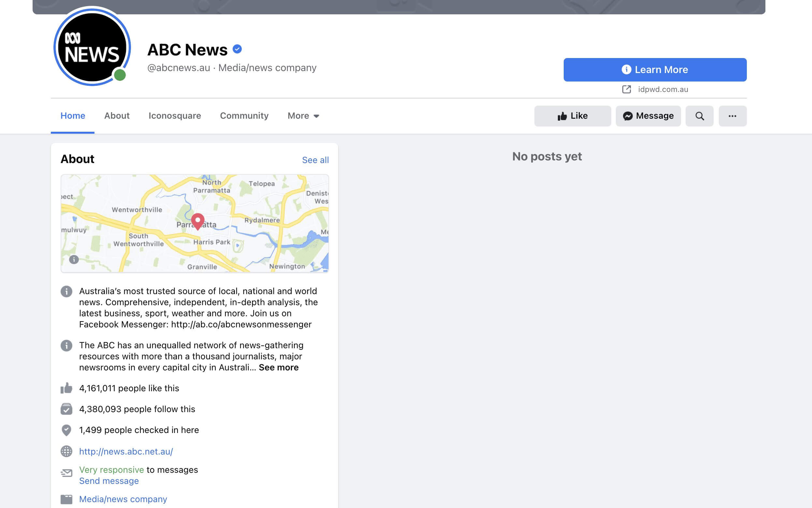Image resolution: width=812 pixels, height=508 pixels.
Task: Click the green online status dot on profile picture
Action: point(120,75)
